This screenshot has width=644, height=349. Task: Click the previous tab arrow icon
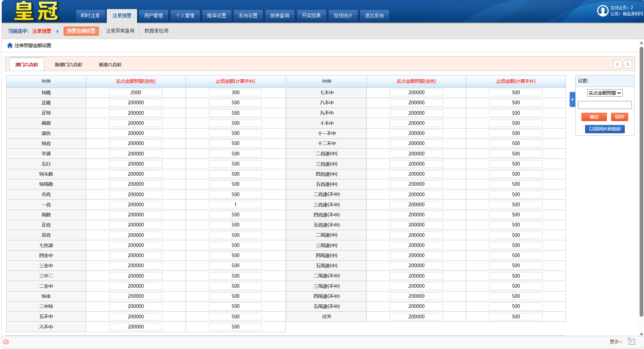click(x=617, y=64)
